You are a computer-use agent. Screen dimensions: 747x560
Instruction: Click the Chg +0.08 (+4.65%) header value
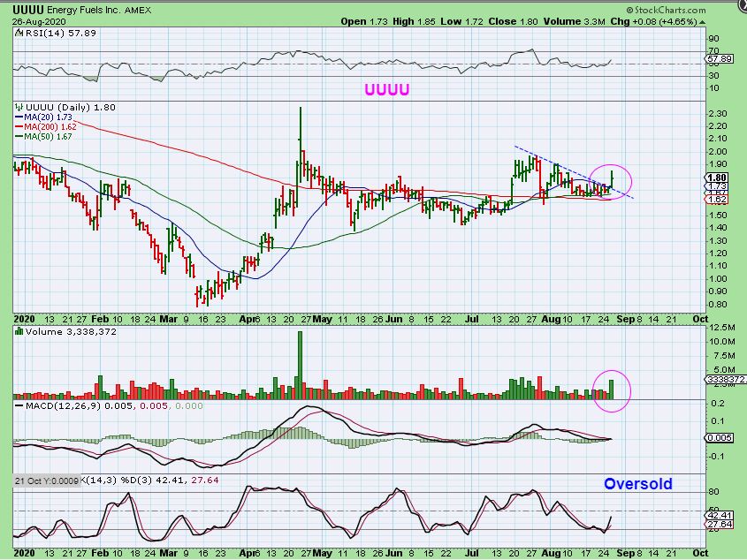(x=653, y=21)
